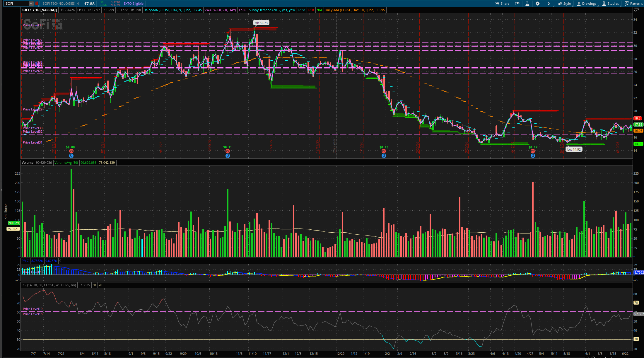The width and height of the screenshot is (644, 358).
Task: Open the Style menu
Action: tap(565, 4)
